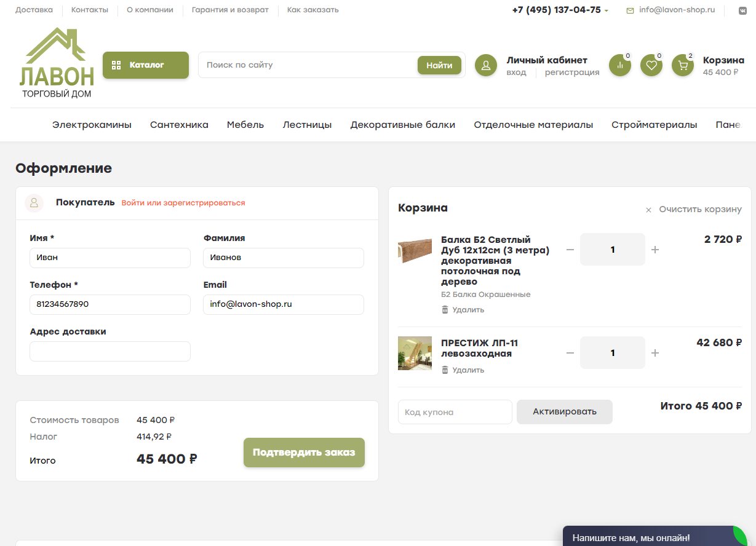Screen dimensions: 756x546
Task: Click the Лавон house logo
Action: (57, 63)
